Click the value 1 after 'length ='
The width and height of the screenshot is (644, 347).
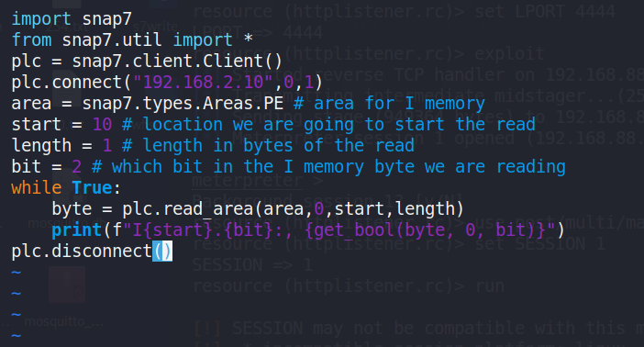click(x=107, y=146)
